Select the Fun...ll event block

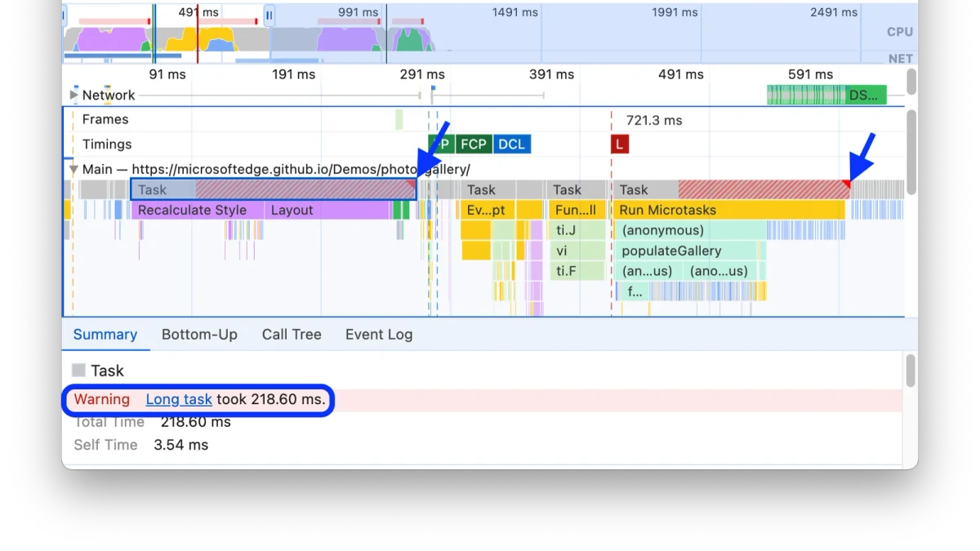point(577,210)
